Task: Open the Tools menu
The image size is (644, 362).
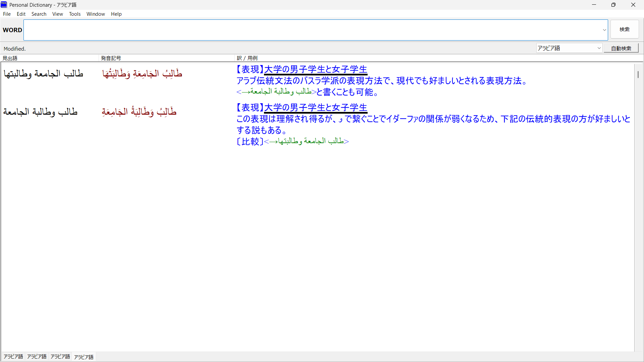Action: pyautogui.click(x=75, y=14)
